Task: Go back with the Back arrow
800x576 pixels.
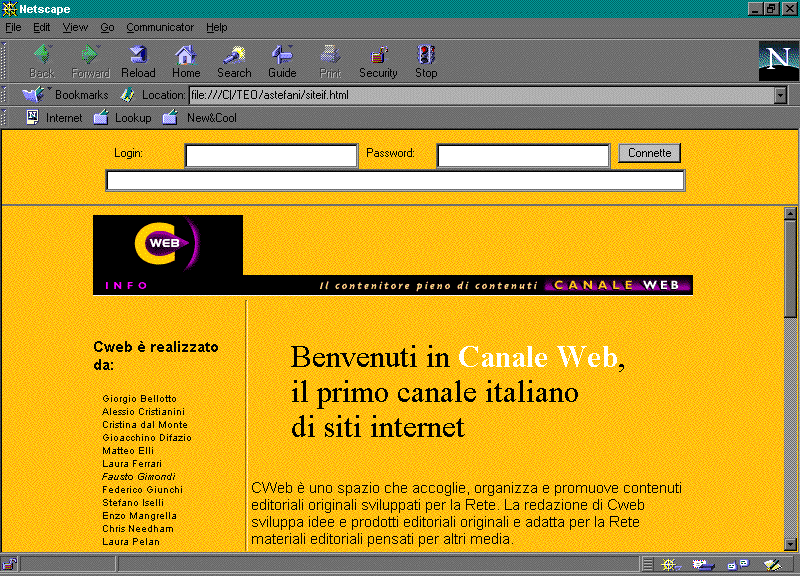Action: [x=41, y=61]
